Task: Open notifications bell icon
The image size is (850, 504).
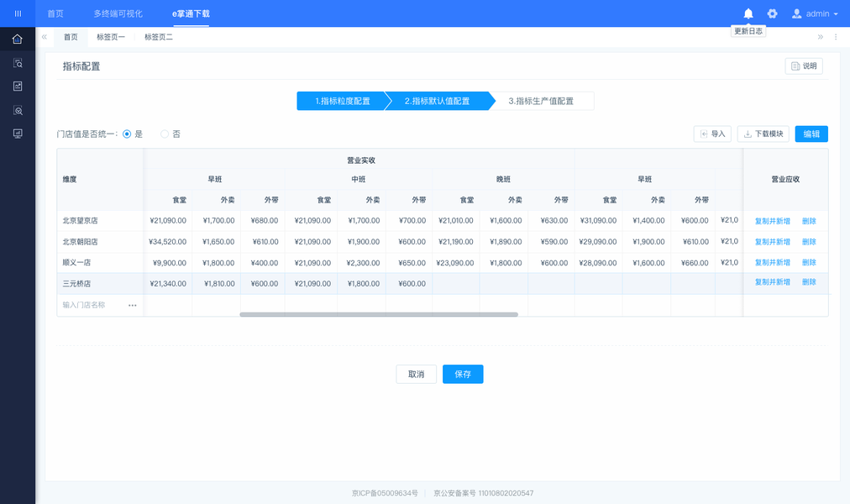Action: [748, 13]
